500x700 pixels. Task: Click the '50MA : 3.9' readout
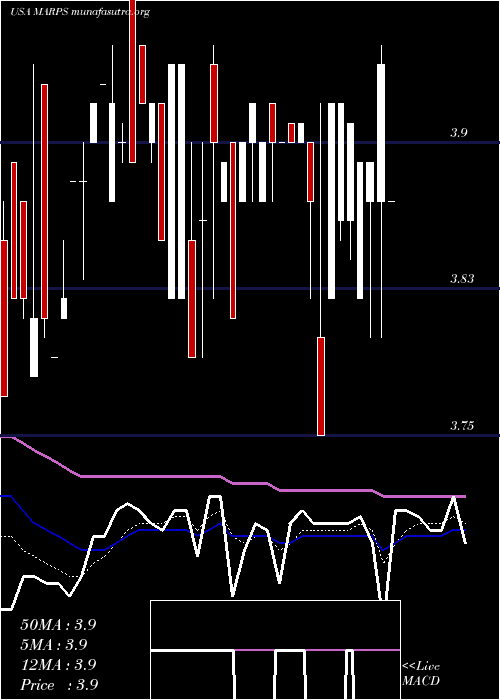(58, 625)
